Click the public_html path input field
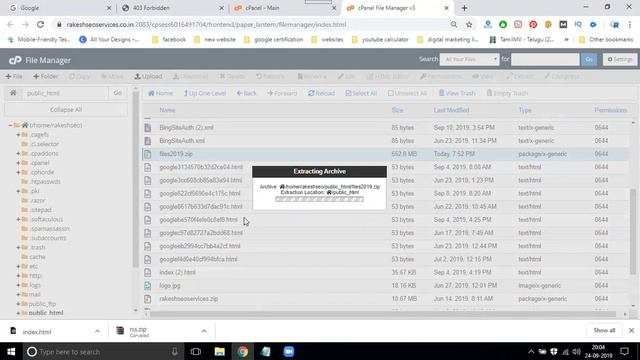Screen dimensions: 640x360 (x=65, y=93)
